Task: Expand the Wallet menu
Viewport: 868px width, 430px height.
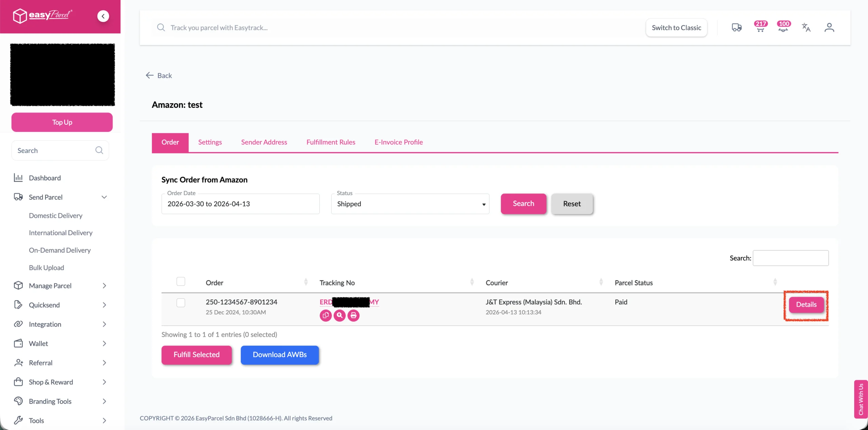Action: tap(104, 344)
